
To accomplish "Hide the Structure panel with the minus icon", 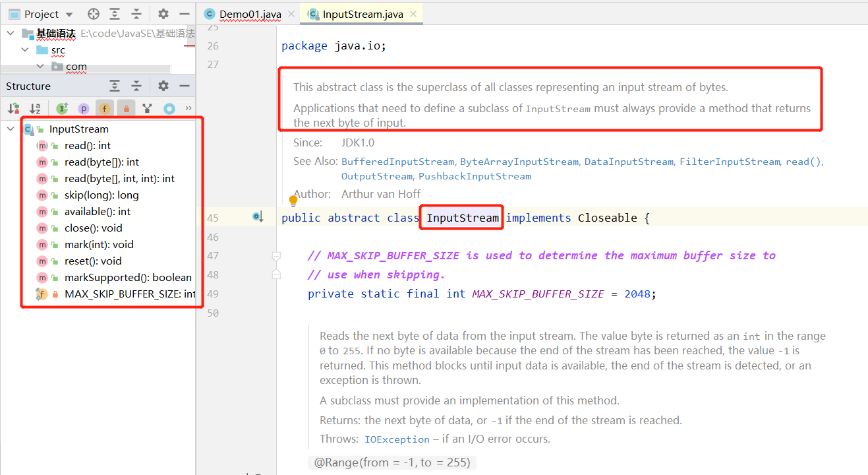I will click(x=185, y=86).
